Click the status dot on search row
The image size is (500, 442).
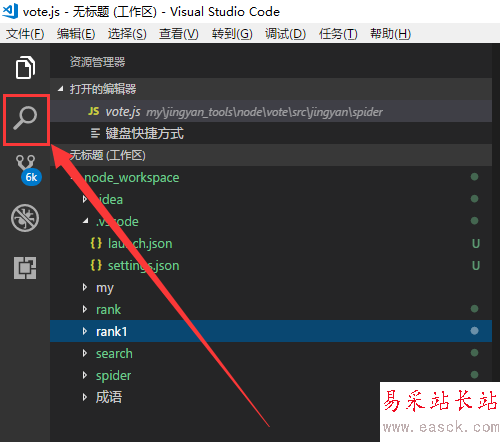point(474,353)
